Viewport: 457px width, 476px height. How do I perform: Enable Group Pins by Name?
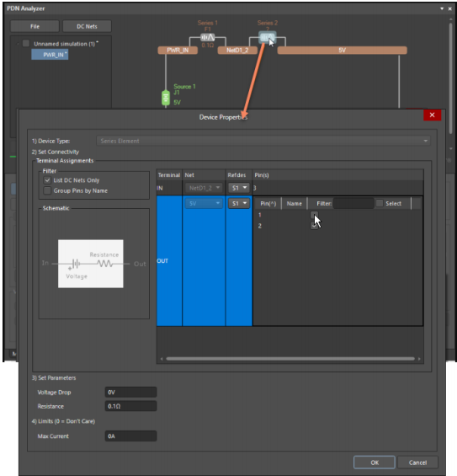coord(47,190)
